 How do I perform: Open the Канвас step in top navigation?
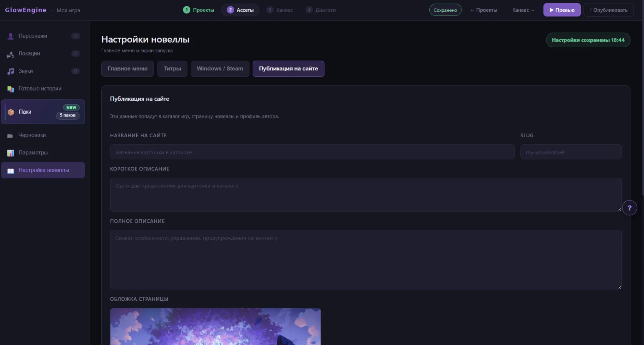(x=280, y=10)
